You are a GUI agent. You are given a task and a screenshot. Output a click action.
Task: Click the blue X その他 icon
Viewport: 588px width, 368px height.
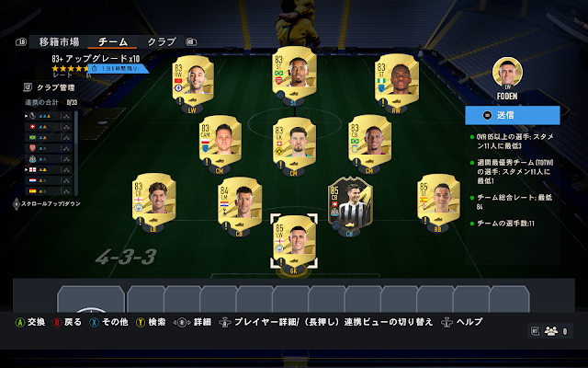pos(94,322)
